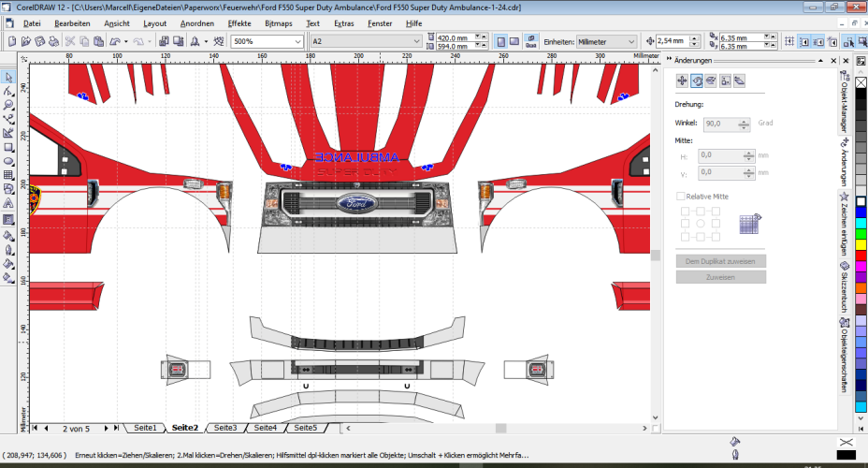The width and height of the screenshot is (868, 468).
Task: Select the Size transformation icon
Action: [725, 80]
